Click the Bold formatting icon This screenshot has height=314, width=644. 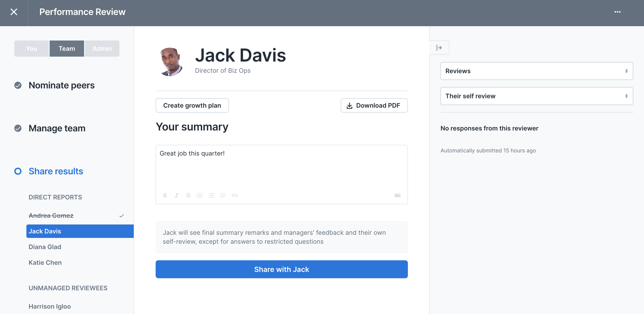pyautogui.click(x=165, y=195)
